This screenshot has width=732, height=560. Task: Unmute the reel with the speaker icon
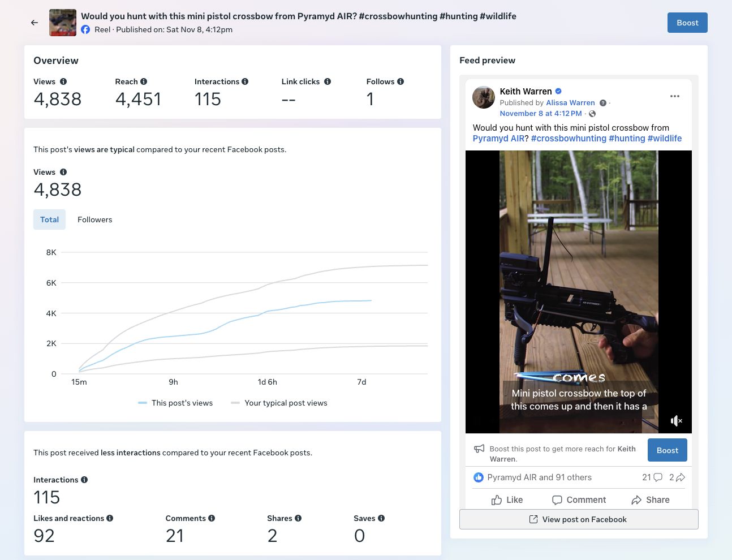(x=676, y=420)
